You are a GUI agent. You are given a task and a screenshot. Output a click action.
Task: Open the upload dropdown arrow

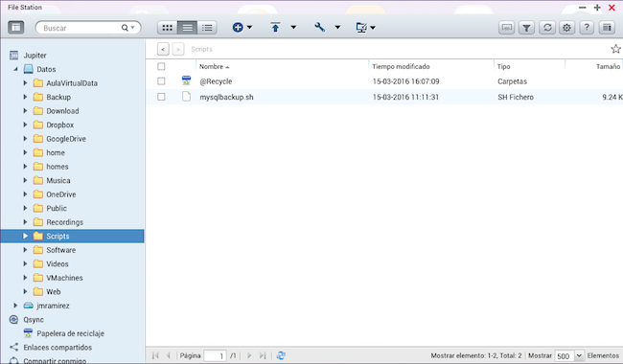tap(293, 28)
